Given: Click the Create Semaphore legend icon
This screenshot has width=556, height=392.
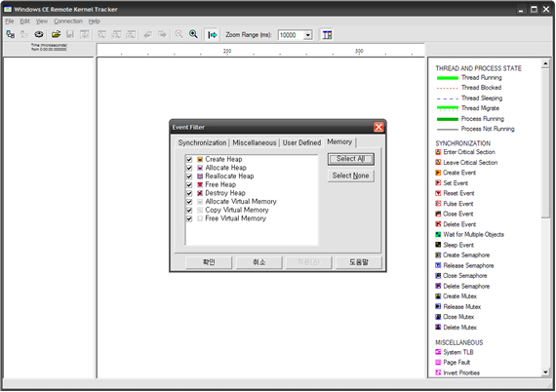Looking at the screenshot, I should click(x=438, y=255).
